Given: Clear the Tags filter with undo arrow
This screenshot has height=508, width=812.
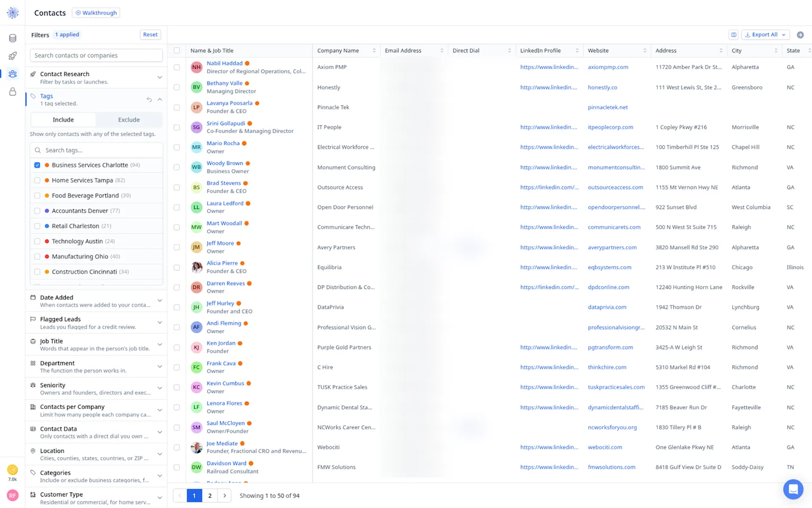Looking at the screenshot, I should click(149, 100).
